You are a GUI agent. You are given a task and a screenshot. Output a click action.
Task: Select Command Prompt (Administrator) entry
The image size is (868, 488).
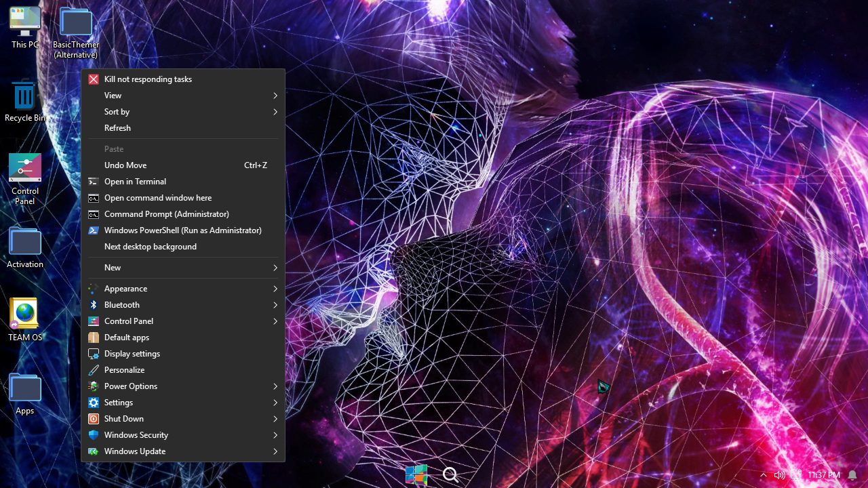183,214
